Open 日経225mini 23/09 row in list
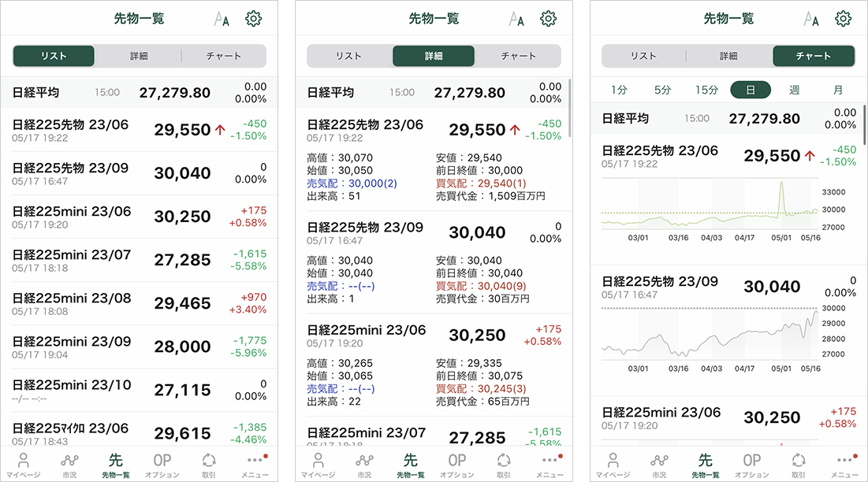 pyautogui.click(x=139, y=347)
